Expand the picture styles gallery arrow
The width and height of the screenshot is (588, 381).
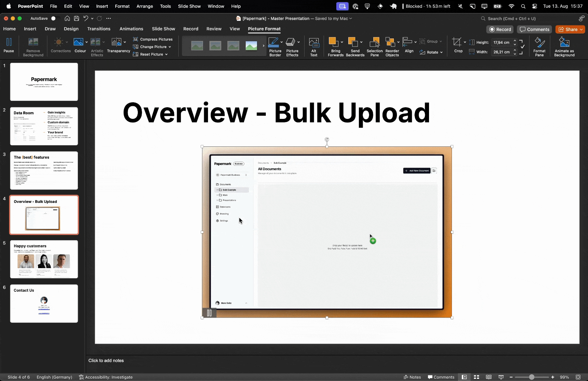(263, 46)
